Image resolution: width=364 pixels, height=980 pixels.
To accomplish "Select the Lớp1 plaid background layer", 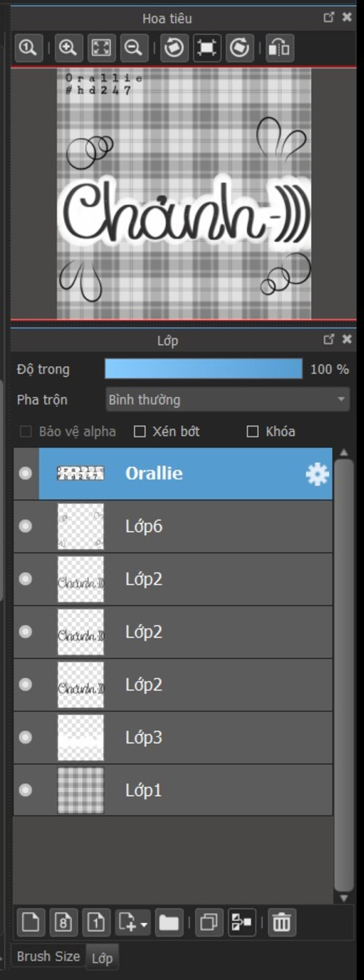I will (173, 790).
